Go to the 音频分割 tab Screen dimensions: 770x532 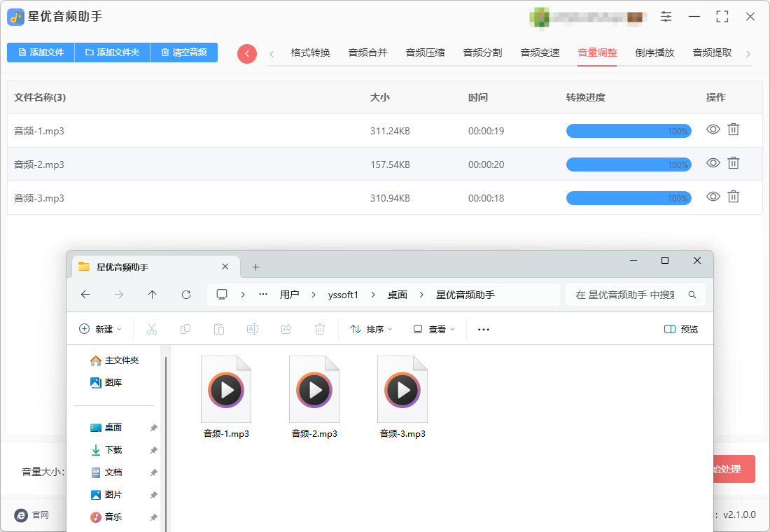click(x=483, y=52)
